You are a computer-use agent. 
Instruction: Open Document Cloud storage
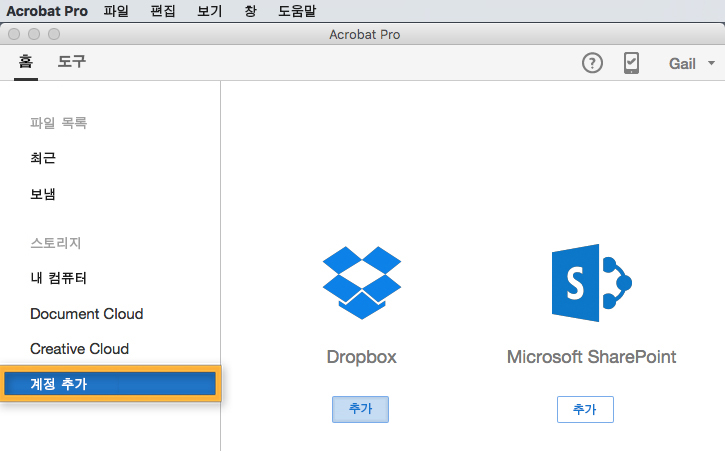[x=86, y=314]
